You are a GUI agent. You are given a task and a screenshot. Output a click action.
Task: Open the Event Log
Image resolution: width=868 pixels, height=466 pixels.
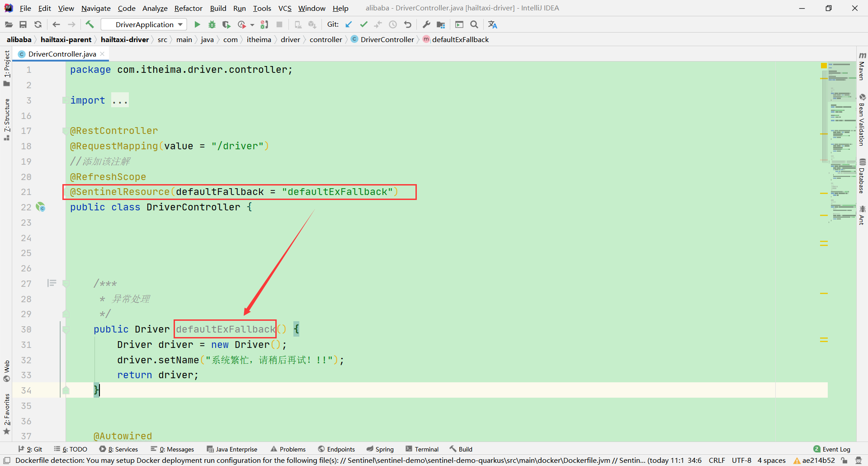tap(832, 449)
